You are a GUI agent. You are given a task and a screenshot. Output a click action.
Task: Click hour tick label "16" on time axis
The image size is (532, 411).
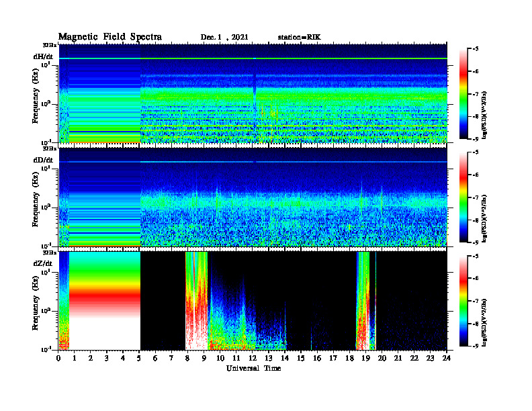pyautogui.click(x=317, y=359)
